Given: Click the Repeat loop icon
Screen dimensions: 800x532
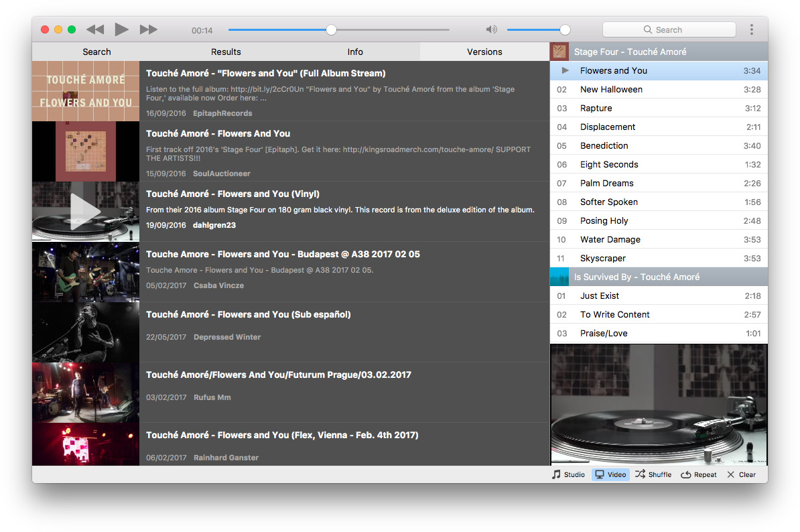Looking at the screenshot, I should pyautogui.click(x=685, y=474).
